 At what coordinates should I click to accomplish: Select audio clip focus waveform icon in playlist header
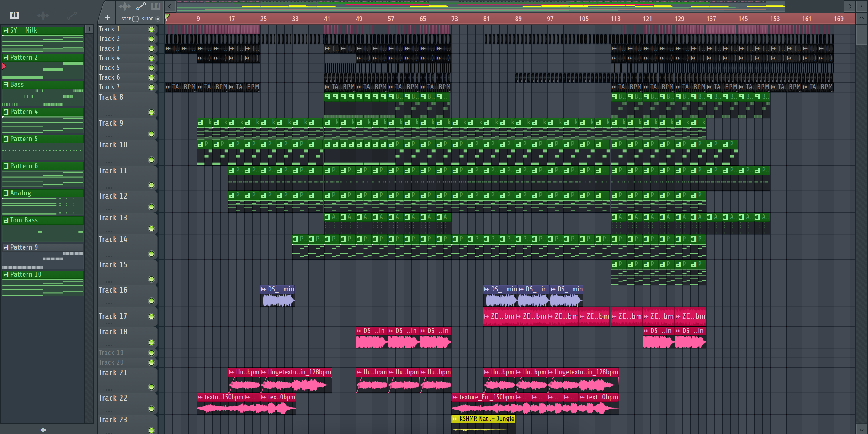[x=124, y=6]
